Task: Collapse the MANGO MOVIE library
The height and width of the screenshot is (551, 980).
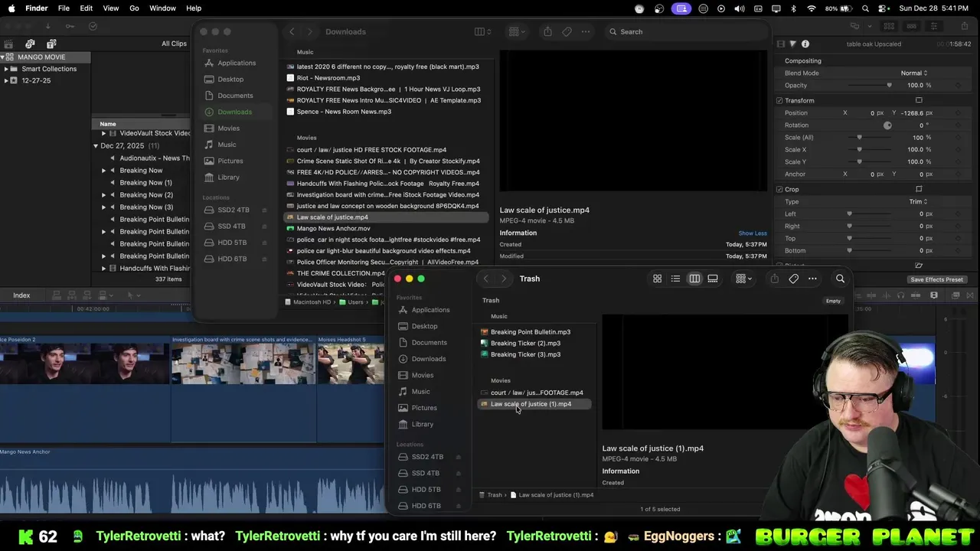Action: click(4, 57)
